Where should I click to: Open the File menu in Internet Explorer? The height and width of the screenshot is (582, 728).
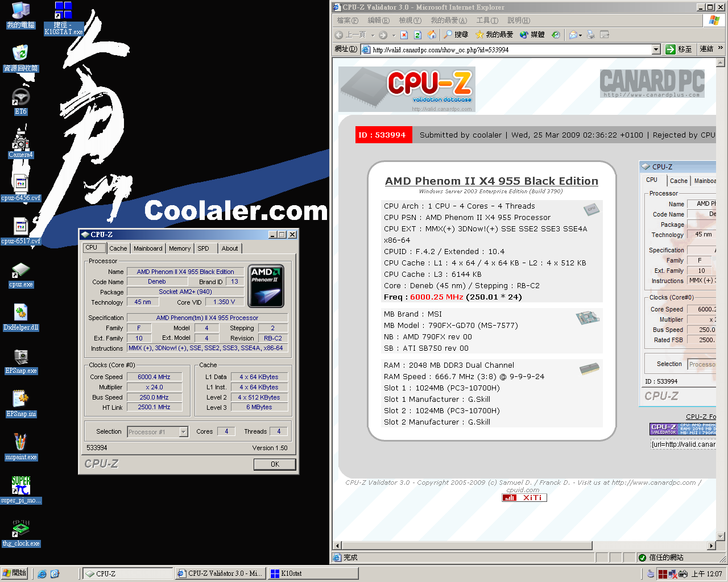pyautogui.click(x=348, y=20)
